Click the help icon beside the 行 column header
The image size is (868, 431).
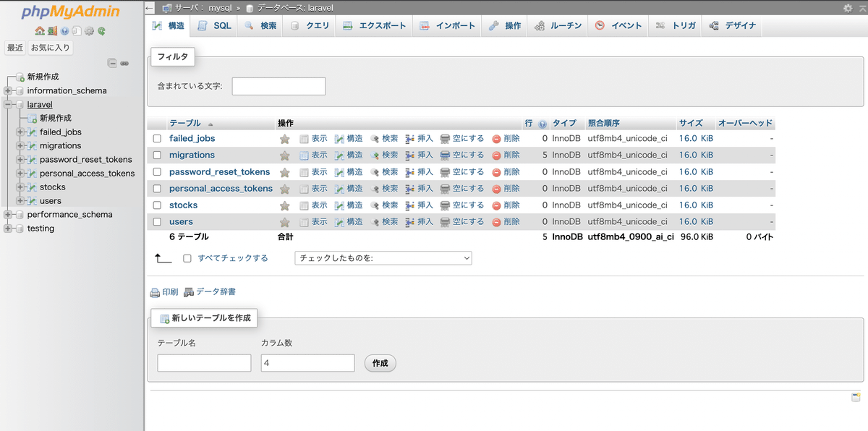tap(542, 124)
